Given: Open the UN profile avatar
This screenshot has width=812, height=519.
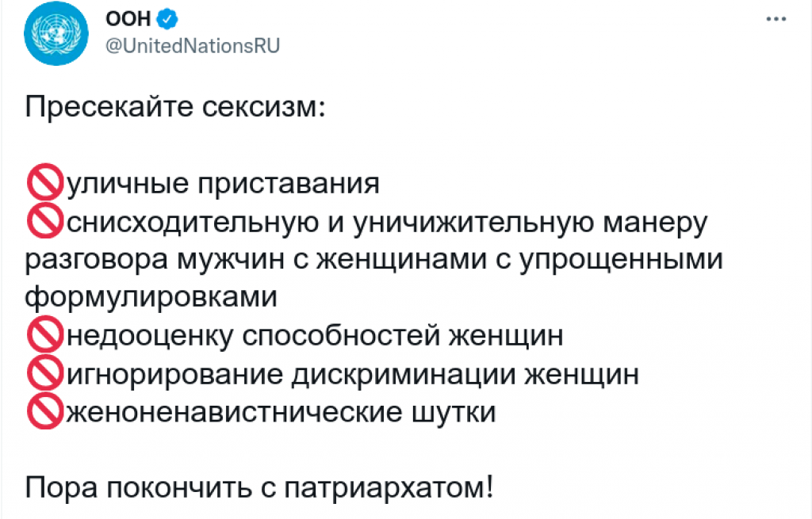Looking at the screenshot, I should [x=56, y=33].
